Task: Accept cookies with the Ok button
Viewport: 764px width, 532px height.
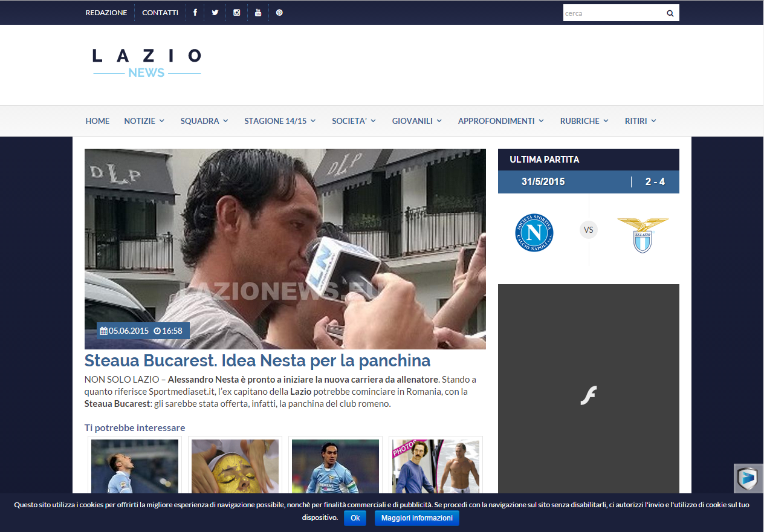Action: pyautogui.click(x=355, y=518)
